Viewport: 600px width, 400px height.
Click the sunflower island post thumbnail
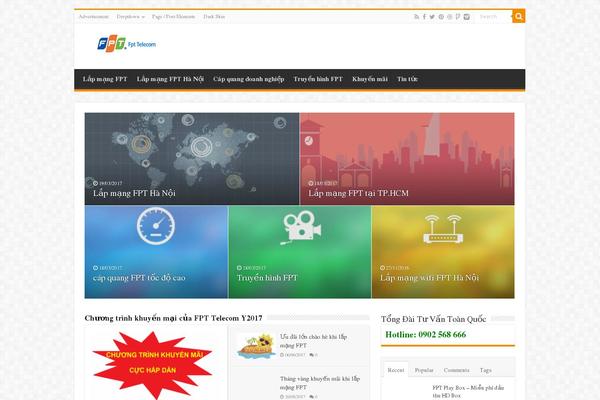(256, 346)
